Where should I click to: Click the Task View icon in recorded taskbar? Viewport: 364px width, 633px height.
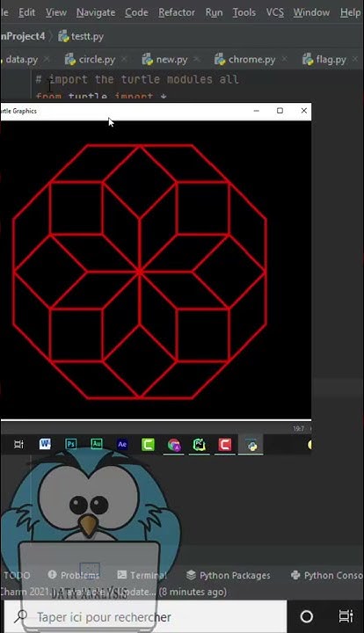click(x=18, y=445)
